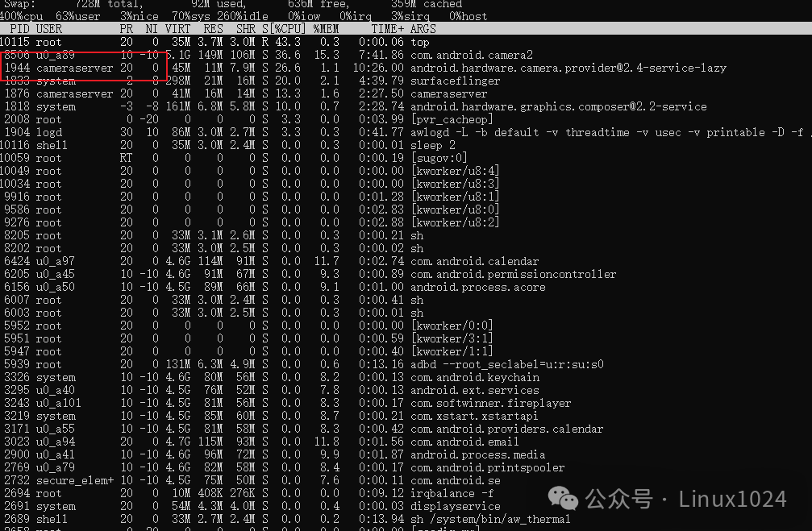
Task: Select the %MEM column header
Action: 327,29
